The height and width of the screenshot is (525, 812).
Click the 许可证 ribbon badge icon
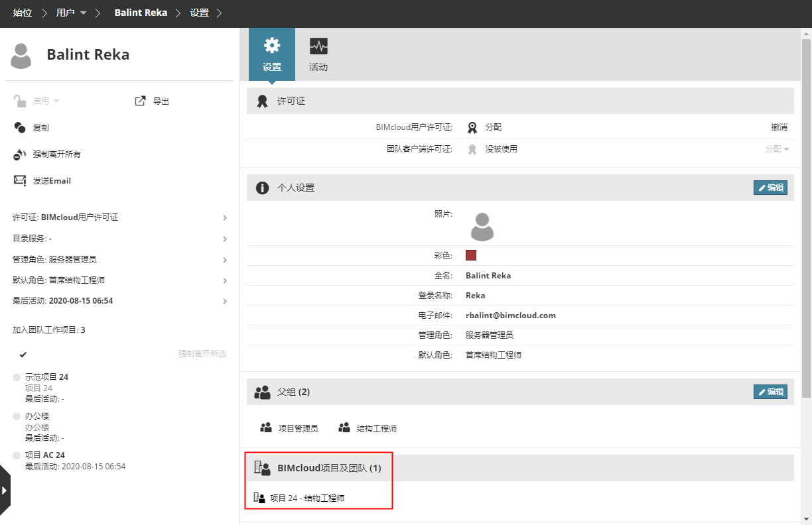[262, 101]
